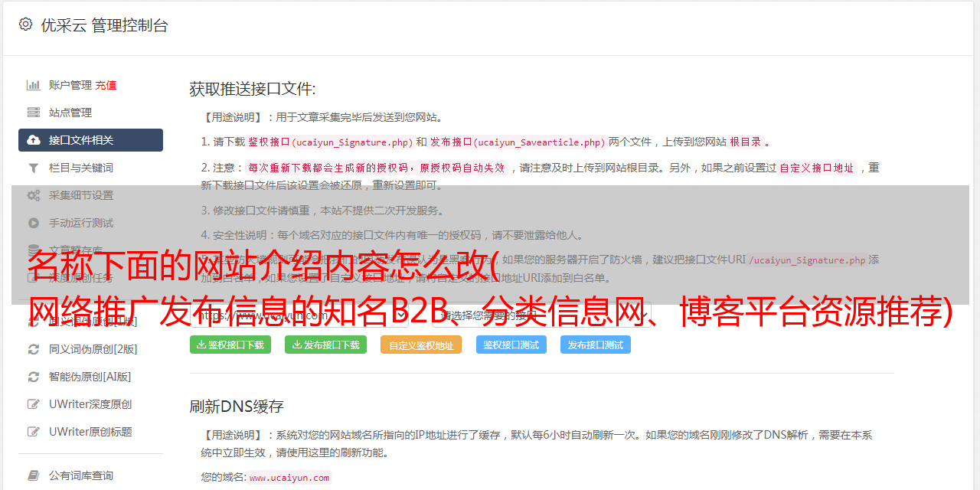The width and height of the screenshot is (980, 490).
Task: Click the red 充值 recharge link
Action: [x=106, y=85]
